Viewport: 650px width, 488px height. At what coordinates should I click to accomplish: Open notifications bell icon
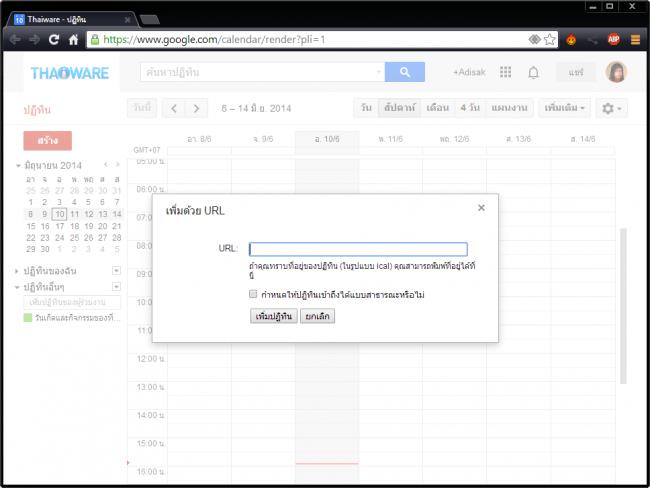click(534, 73)
